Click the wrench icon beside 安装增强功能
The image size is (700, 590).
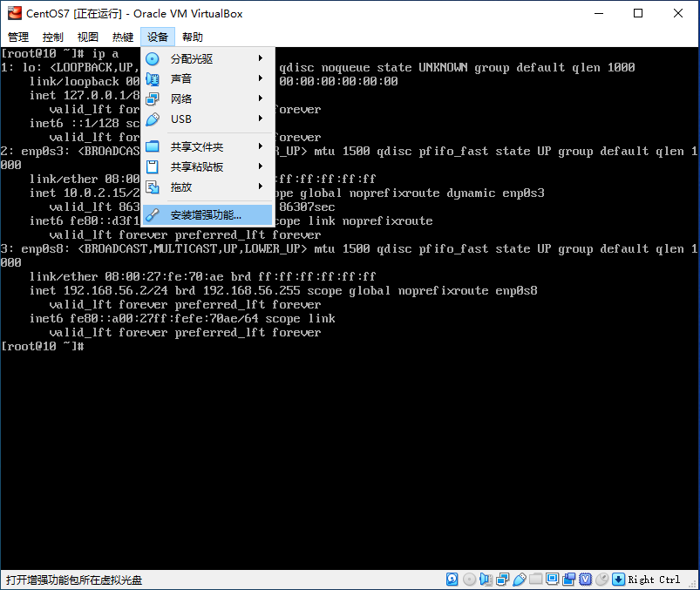pyautogui.click(x=153, y=215)
